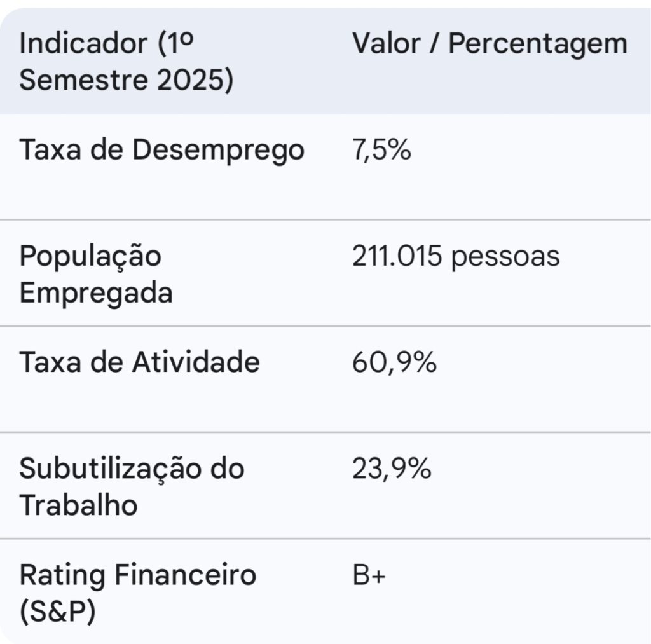The height and width of the screenshot is (644, 651).
Task: Click the "Semestre 2025)" header text
Action: [x=126, y=82]
